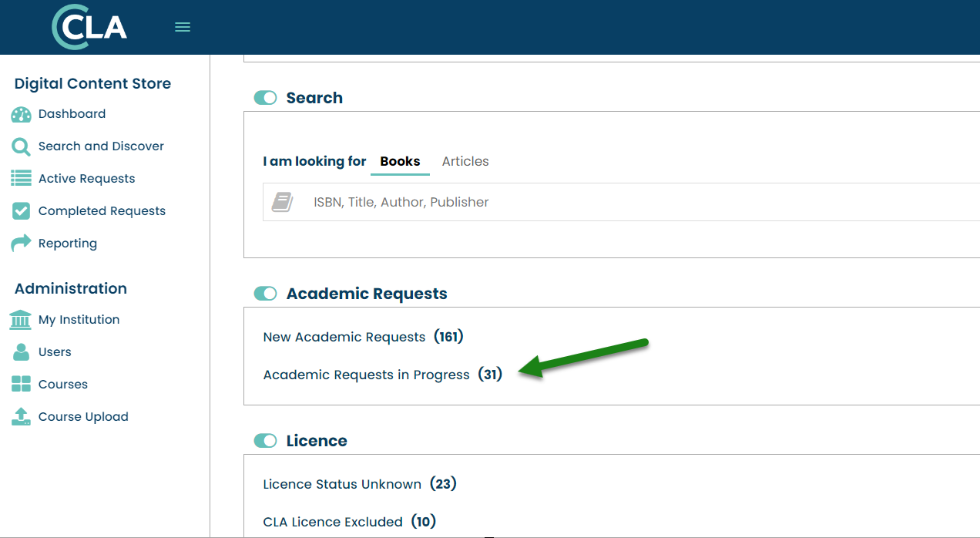
Task: Click the My Institution building icon
Action: point(21,320)
